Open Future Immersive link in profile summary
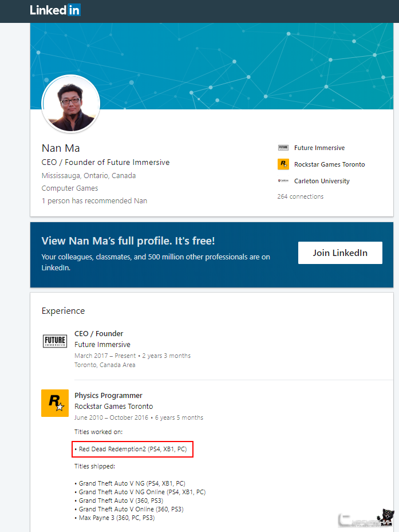The height and width of the screenshot is (532, 399). coord(319,148)
